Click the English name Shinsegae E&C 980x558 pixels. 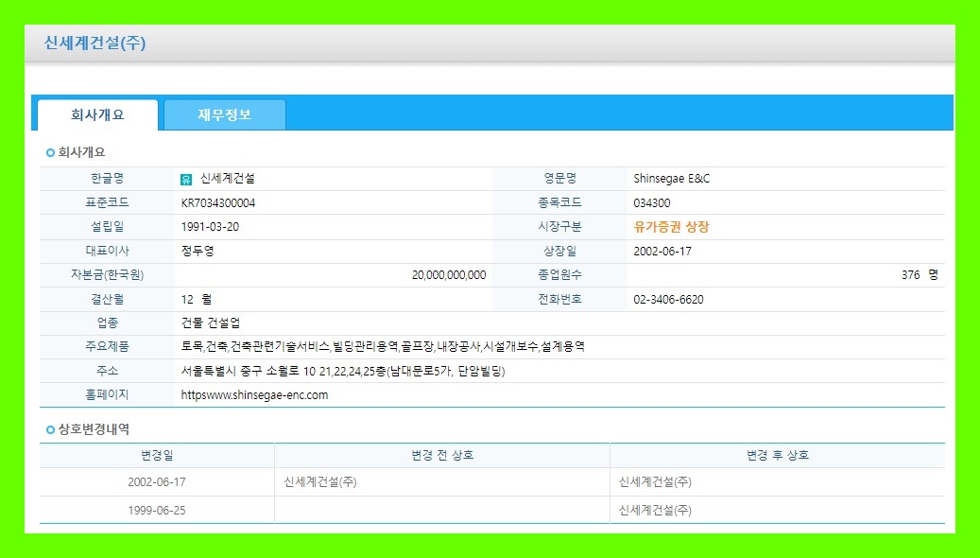click(x=672, y=179)
